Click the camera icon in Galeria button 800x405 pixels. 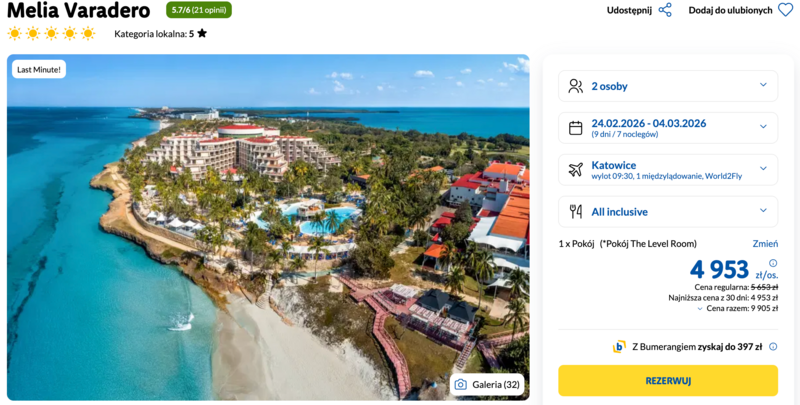[460, 384]
